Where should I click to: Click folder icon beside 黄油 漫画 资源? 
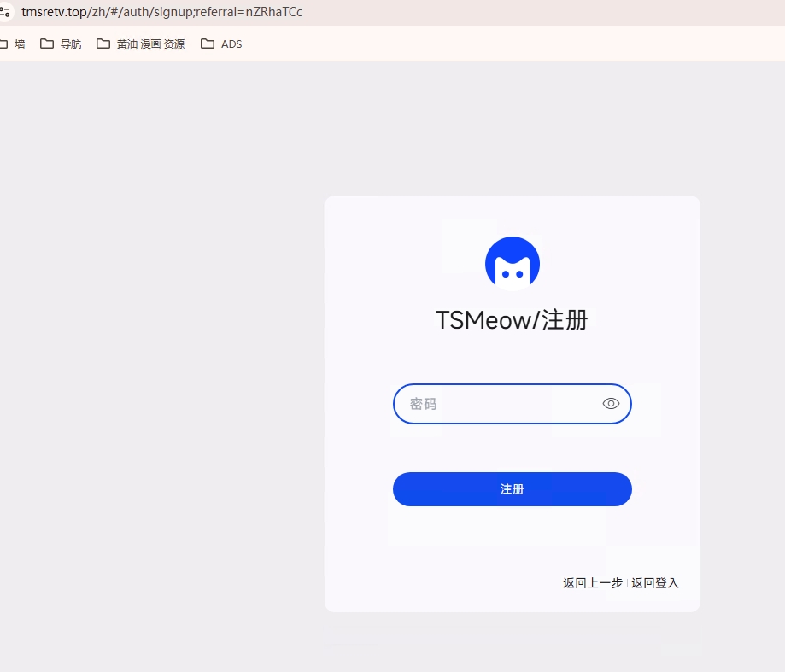[x=103, y=44]
